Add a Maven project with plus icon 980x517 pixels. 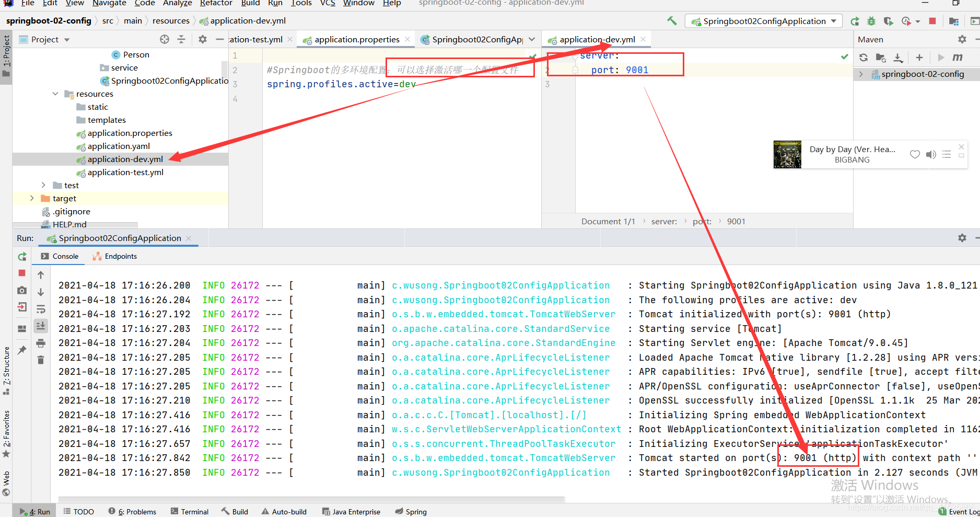pyautogui.click(x=919, y=58)
